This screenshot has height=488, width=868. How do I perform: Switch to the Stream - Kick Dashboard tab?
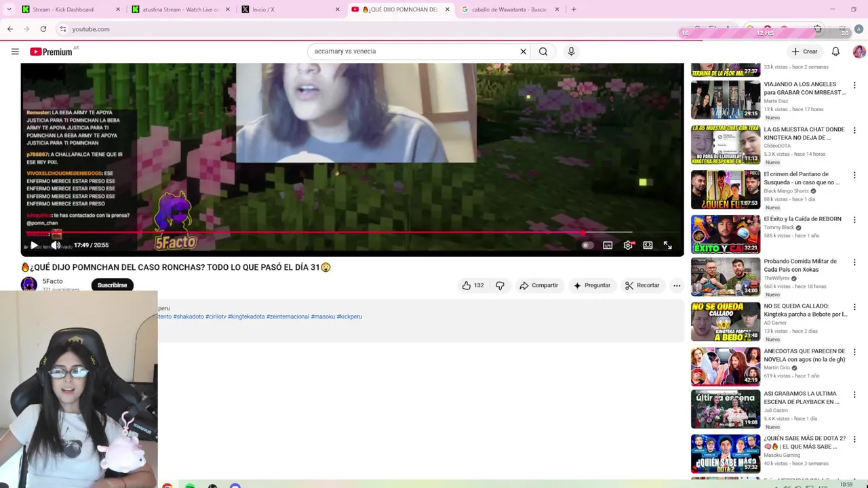(x=71, y=9)
